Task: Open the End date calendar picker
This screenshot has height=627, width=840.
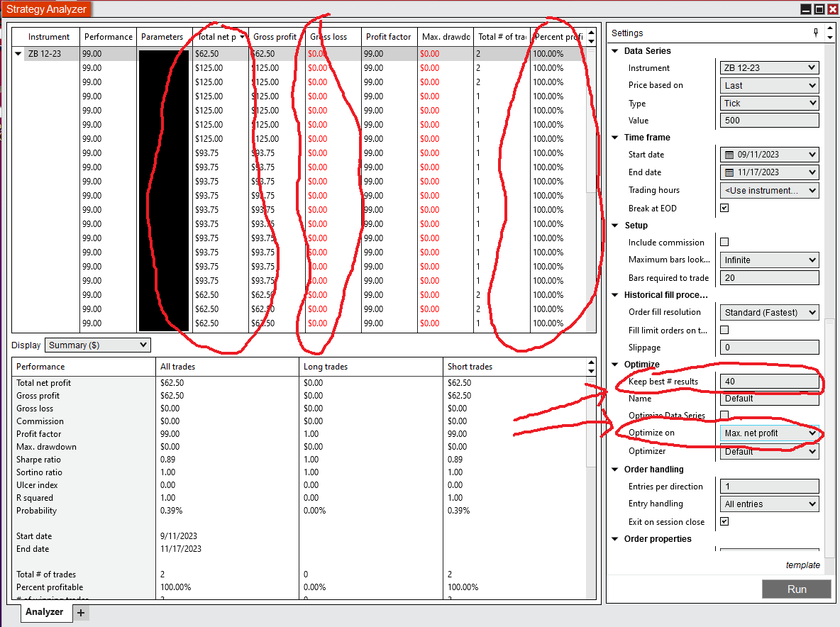Action: click(729, 172)
